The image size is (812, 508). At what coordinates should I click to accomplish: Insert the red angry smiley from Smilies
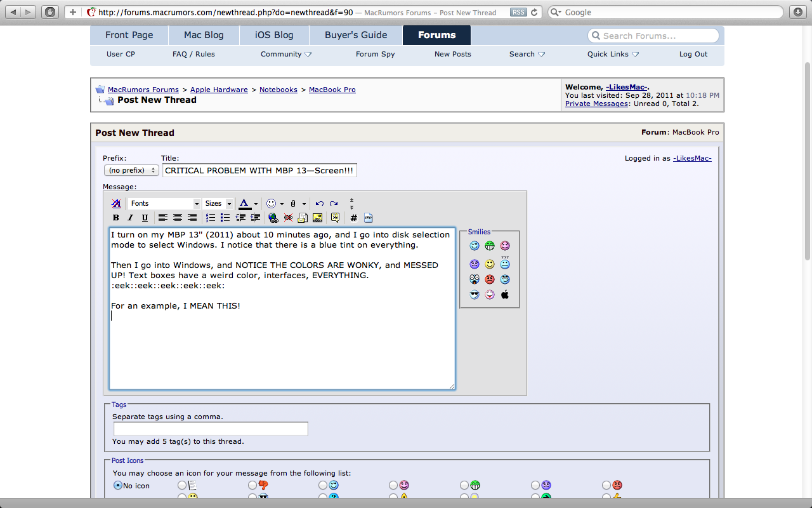[490, 279]
